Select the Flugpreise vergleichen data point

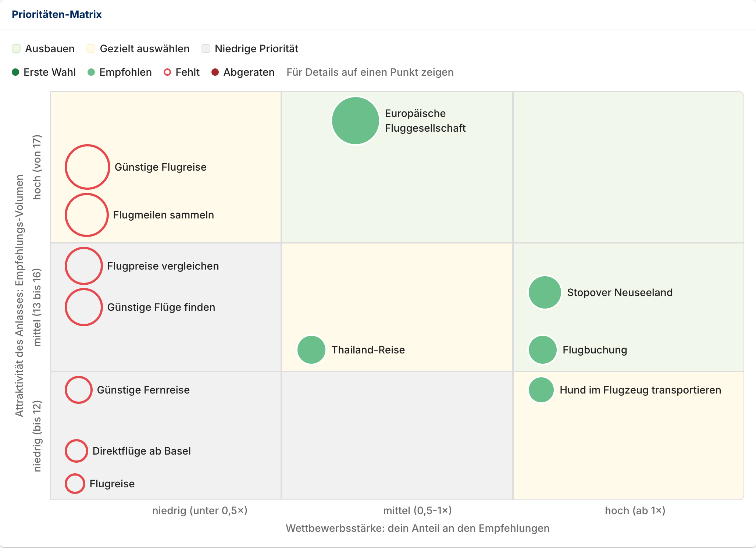[84, 266]
